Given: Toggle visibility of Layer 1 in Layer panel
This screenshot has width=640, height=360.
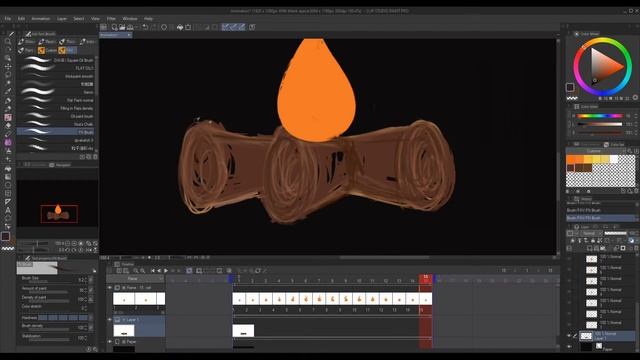Looking at the screenshot, I should (569, 336).
